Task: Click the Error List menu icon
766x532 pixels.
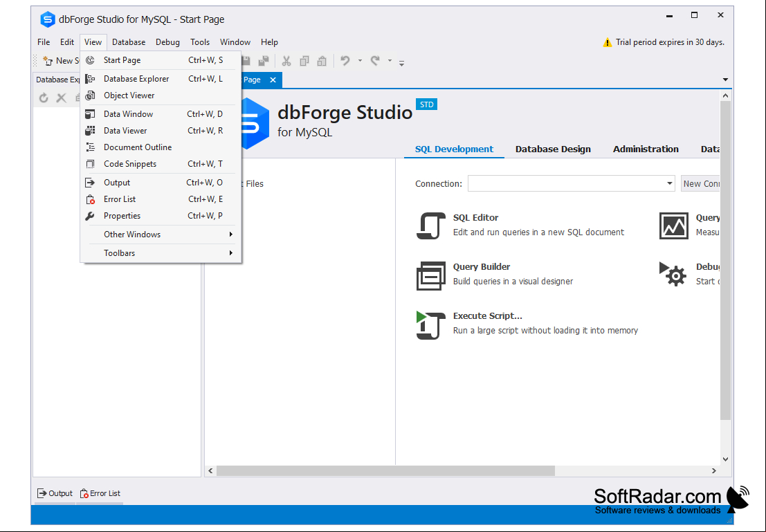Action: (90, 199)
